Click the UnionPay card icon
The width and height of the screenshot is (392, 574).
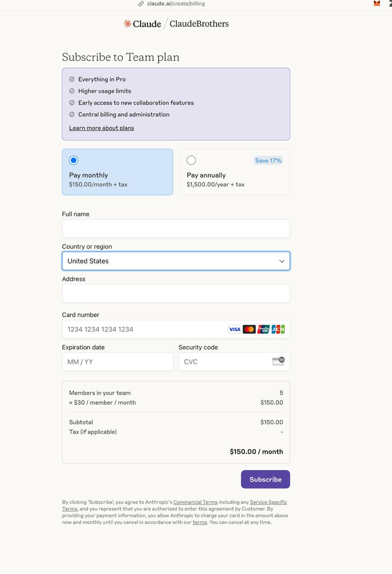tap(263, 329)
